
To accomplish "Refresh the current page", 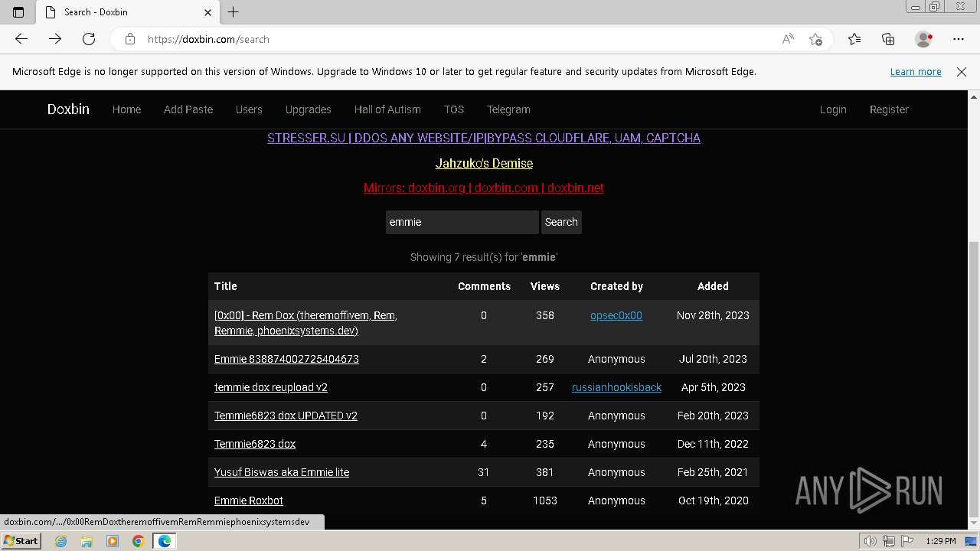I will pyautogui.click(x=89, y=39).
